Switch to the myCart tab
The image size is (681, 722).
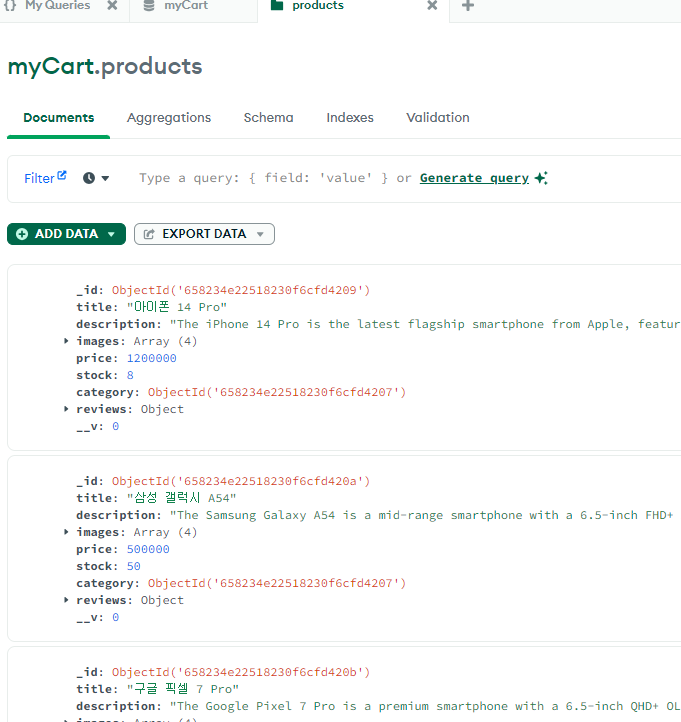(186, 6)
